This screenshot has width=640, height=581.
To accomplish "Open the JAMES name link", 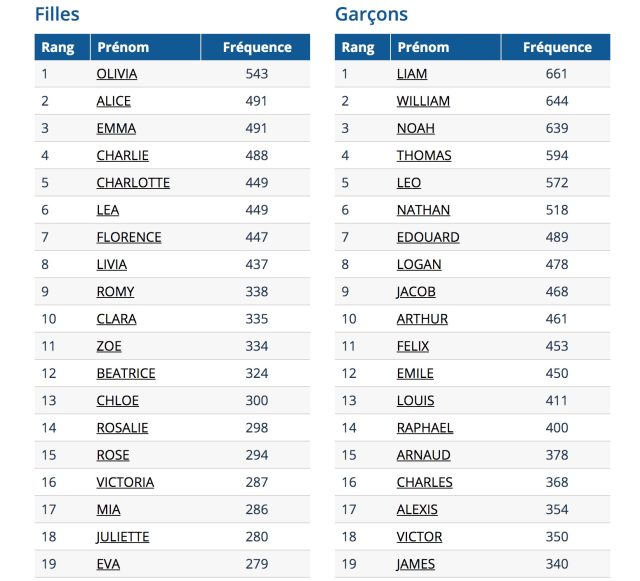I will click(416, 564).
